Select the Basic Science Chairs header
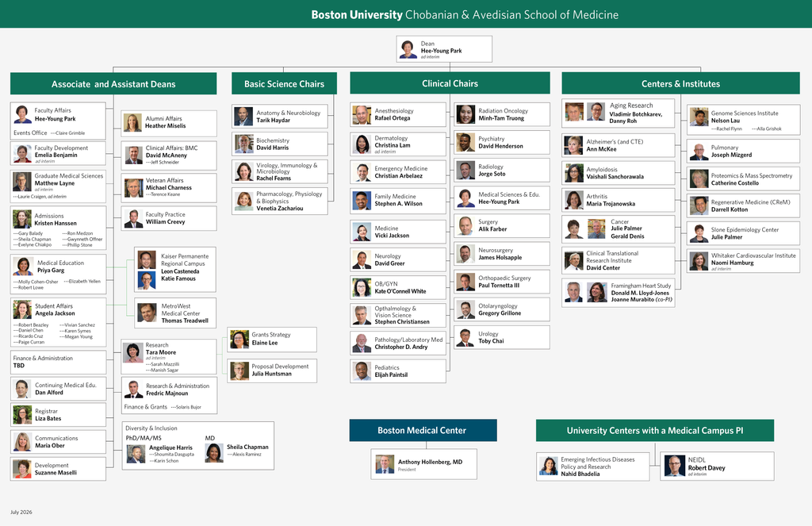 coord(285,83)
